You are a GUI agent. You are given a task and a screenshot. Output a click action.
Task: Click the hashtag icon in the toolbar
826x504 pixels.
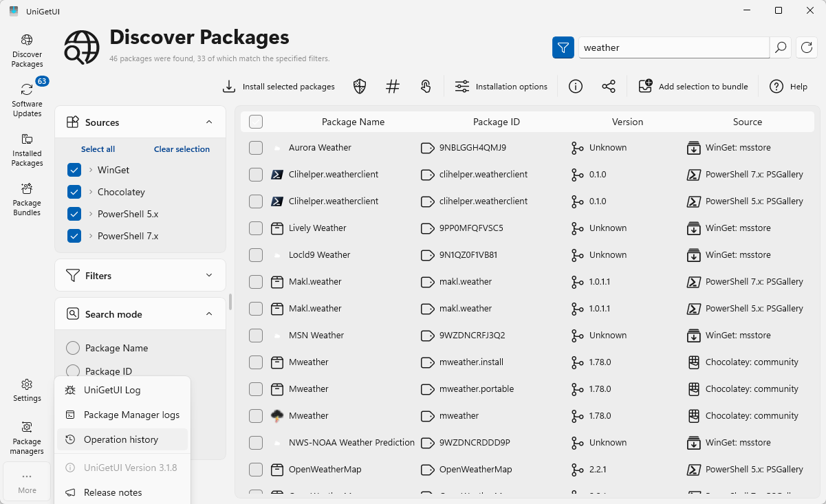click(392, 86)
